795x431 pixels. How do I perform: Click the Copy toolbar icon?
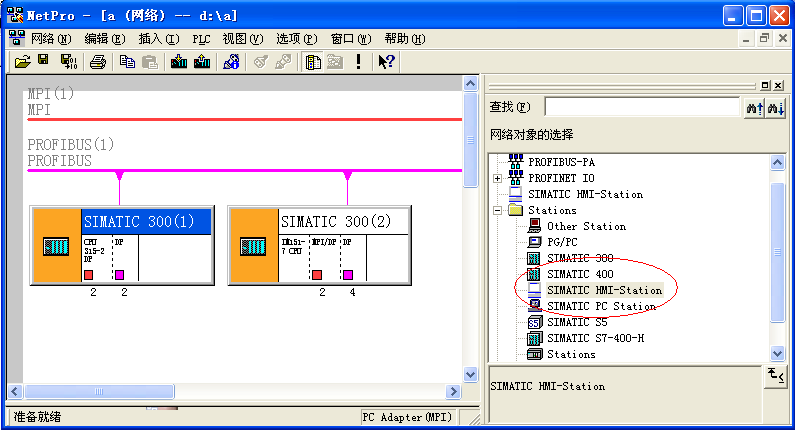click(x=127, y=62)
